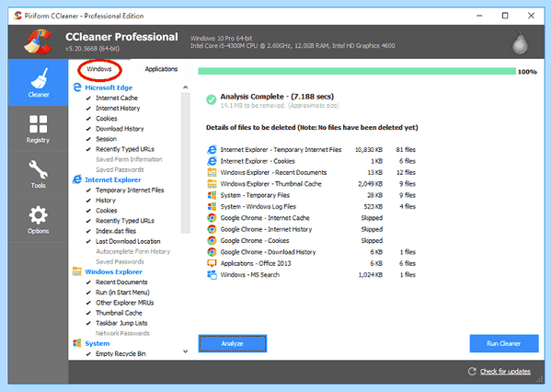Uncheck Index.dat files option
552x392 pixels.
(88, 231)
